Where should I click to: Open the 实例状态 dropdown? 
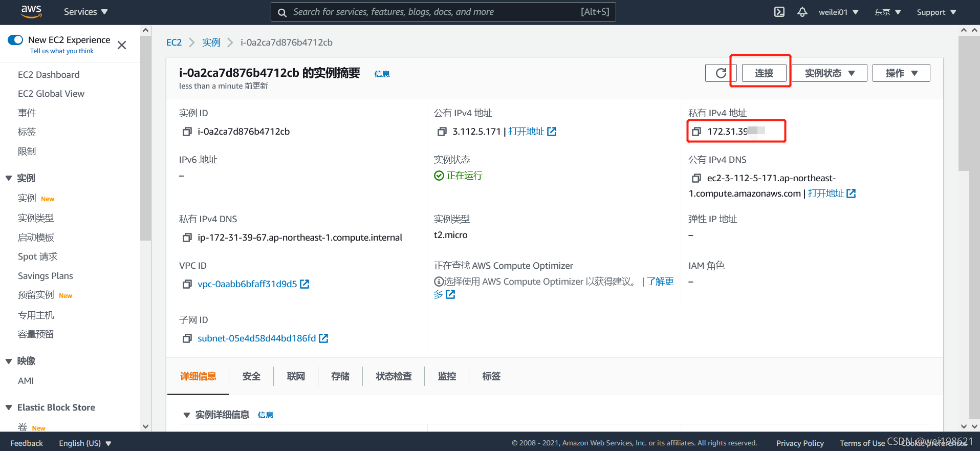830,73
